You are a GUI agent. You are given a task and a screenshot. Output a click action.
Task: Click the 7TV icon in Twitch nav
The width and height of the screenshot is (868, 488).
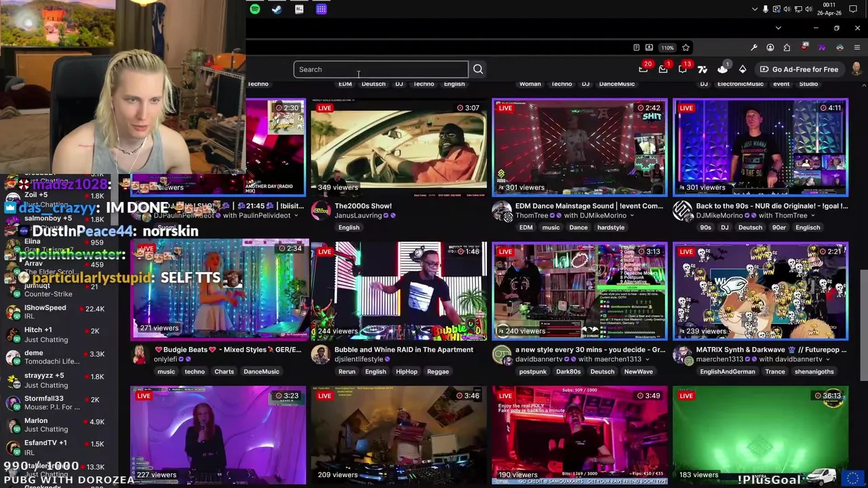(703, 69)
